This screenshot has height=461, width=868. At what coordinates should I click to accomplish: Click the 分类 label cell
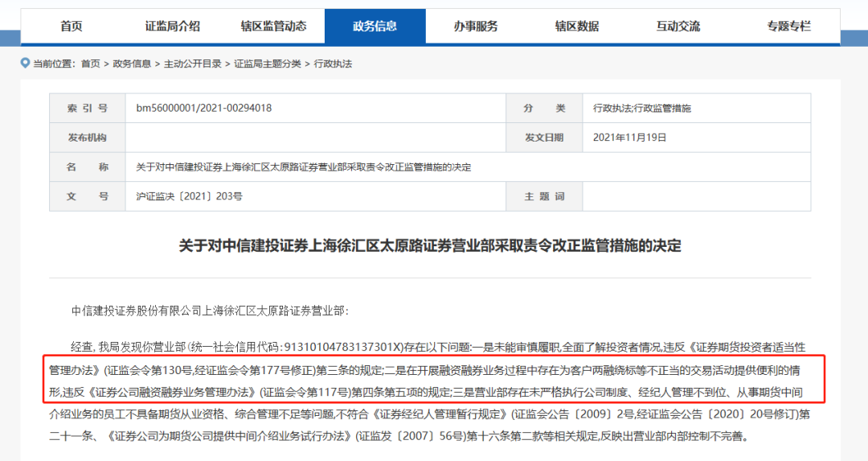pos(544,108)
